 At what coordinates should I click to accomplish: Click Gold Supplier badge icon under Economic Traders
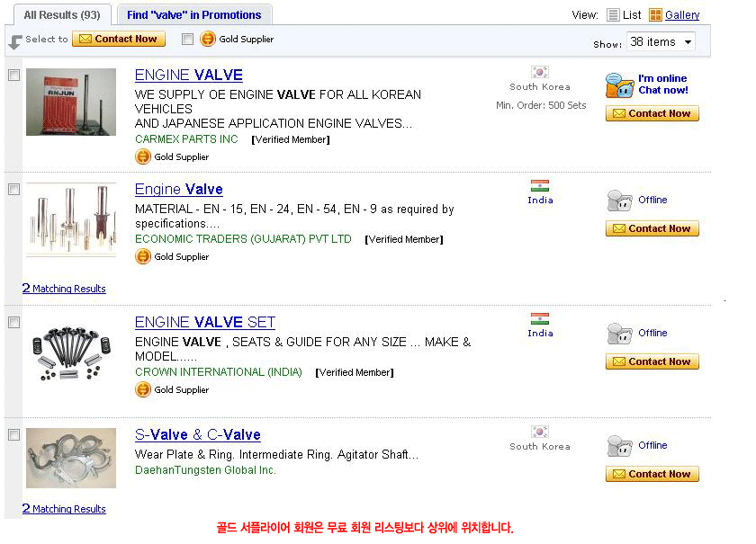[143, 257]
